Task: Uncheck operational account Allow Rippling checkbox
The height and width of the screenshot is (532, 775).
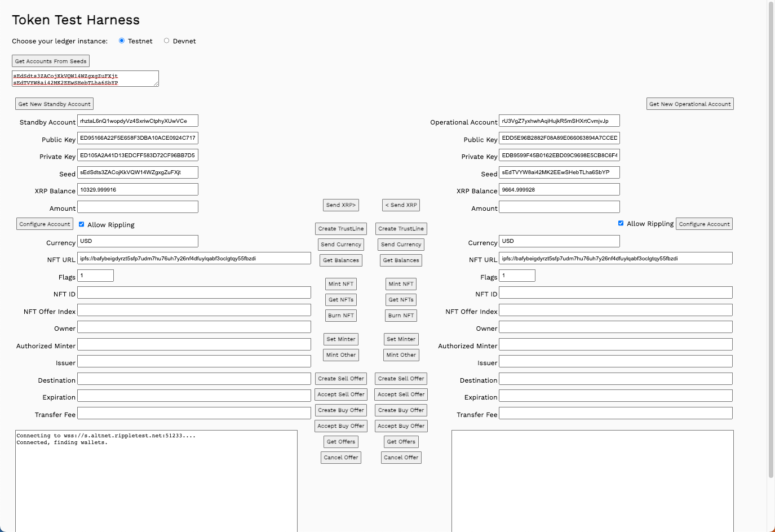Action: [x=621, y=223]
